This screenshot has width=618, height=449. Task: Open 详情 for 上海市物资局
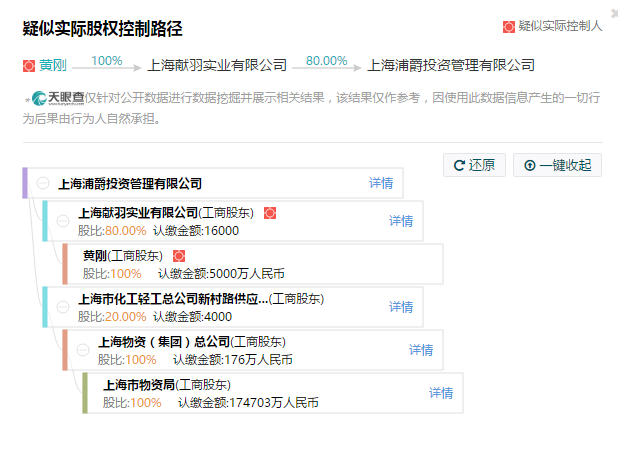[441, 393]
